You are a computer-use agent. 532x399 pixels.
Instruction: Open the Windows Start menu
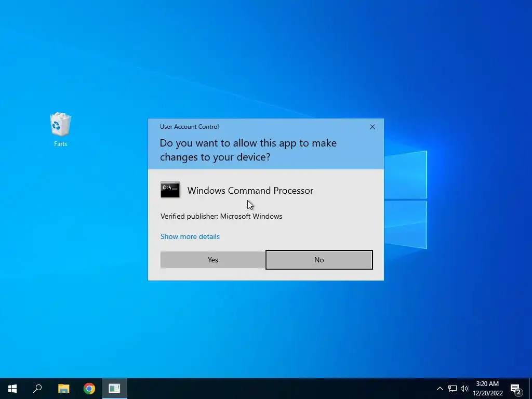[x=12, y=389]
